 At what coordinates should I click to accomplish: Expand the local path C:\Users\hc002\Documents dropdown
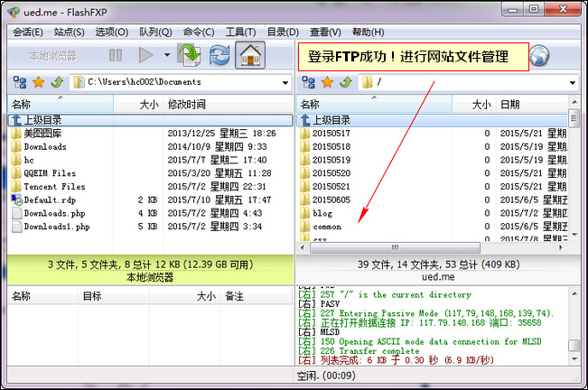(x=285, y=82)
